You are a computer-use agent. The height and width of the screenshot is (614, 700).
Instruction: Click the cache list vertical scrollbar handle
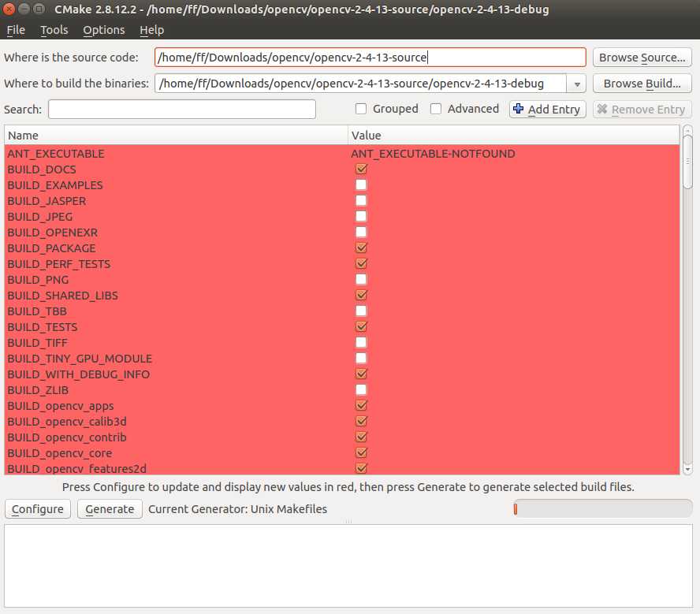pyautogui.click(x=687, y=162)
